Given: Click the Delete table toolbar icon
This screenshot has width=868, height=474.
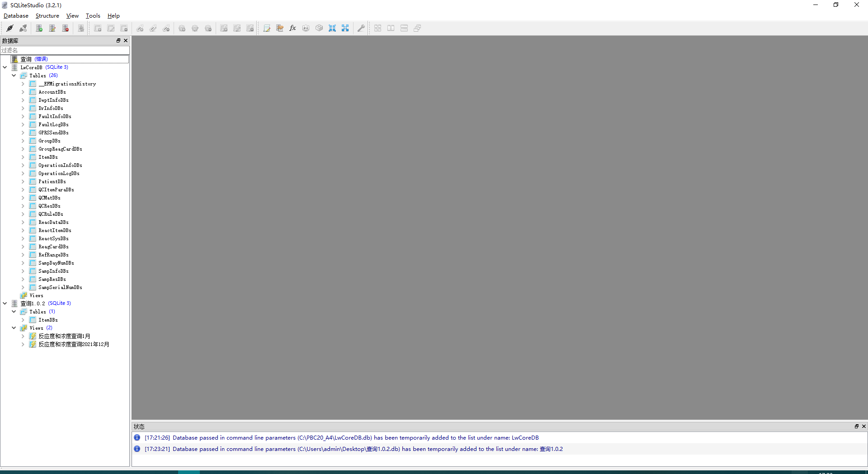Looking at the screenshot, I should pos(124,28).
